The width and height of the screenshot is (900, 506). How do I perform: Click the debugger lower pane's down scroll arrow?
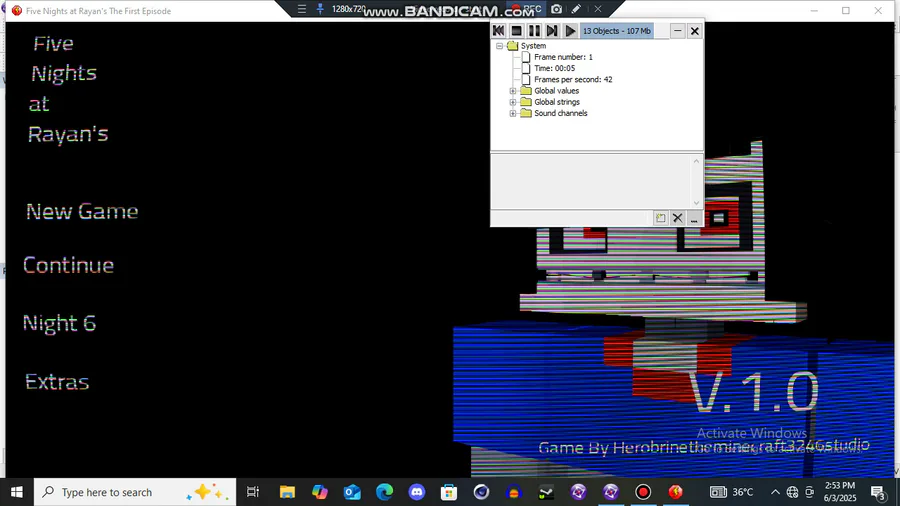[x=696, y=203]
